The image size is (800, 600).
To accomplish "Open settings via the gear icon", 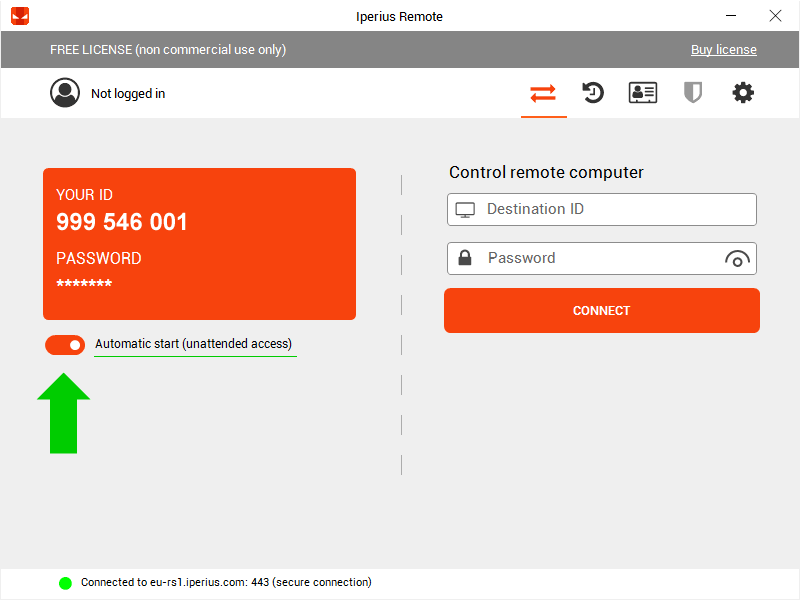I will coord(743,93).
